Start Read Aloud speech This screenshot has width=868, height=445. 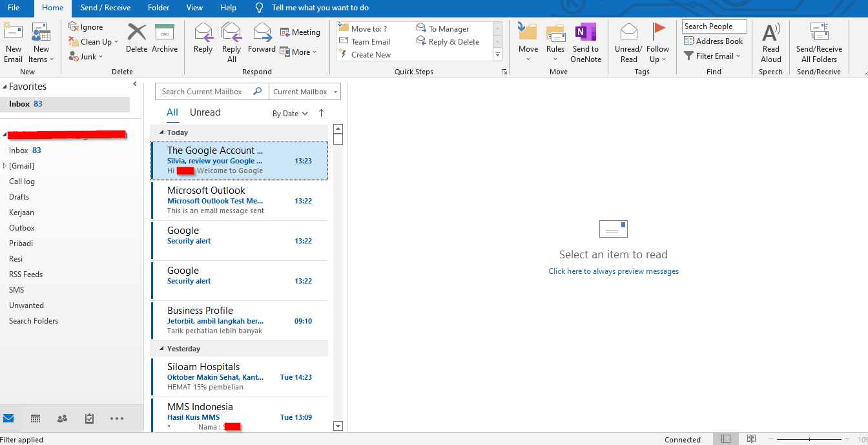(x=771, y=43)
